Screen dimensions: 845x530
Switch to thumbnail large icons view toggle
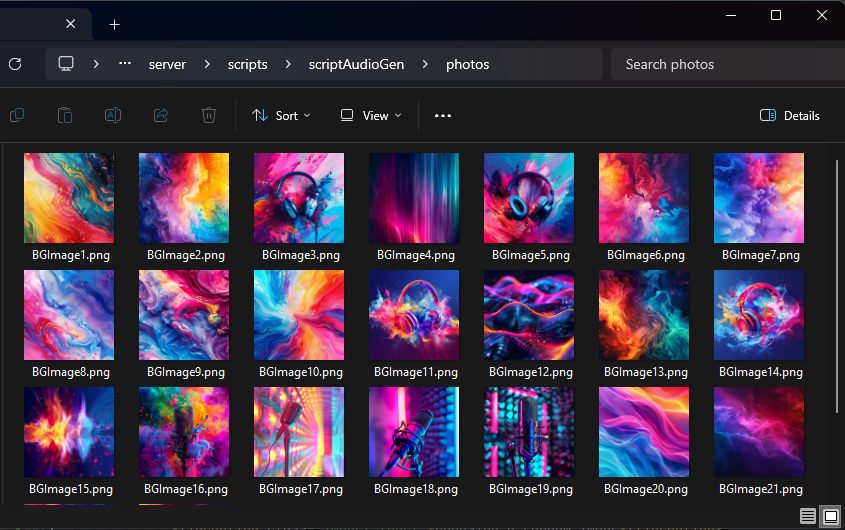[830, 516]
